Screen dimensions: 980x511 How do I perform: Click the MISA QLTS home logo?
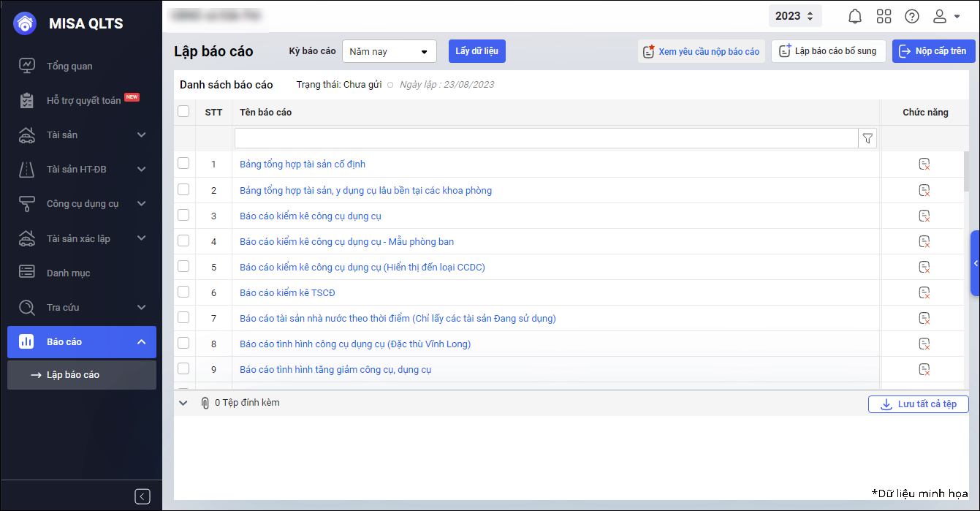pyautogui.click(x=25, y=23)
